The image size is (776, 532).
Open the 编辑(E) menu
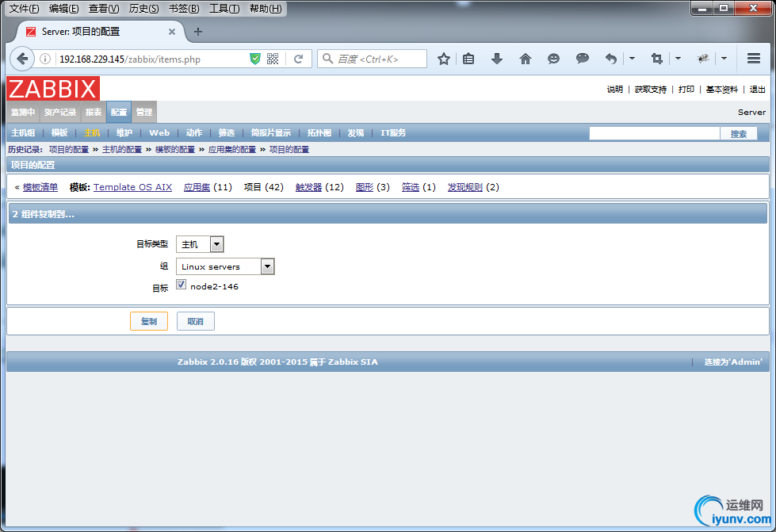click(x=64, y=9)
